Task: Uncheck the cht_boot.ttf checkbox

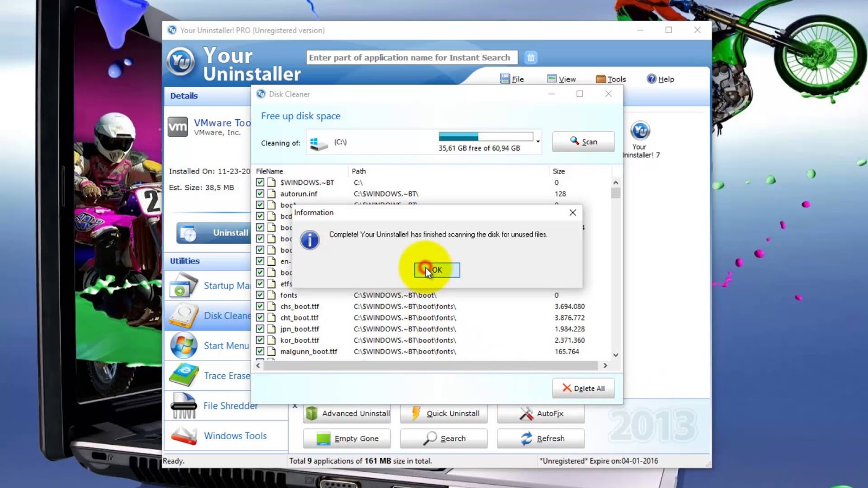Action: pyautogui.click(x=260, y=318)
